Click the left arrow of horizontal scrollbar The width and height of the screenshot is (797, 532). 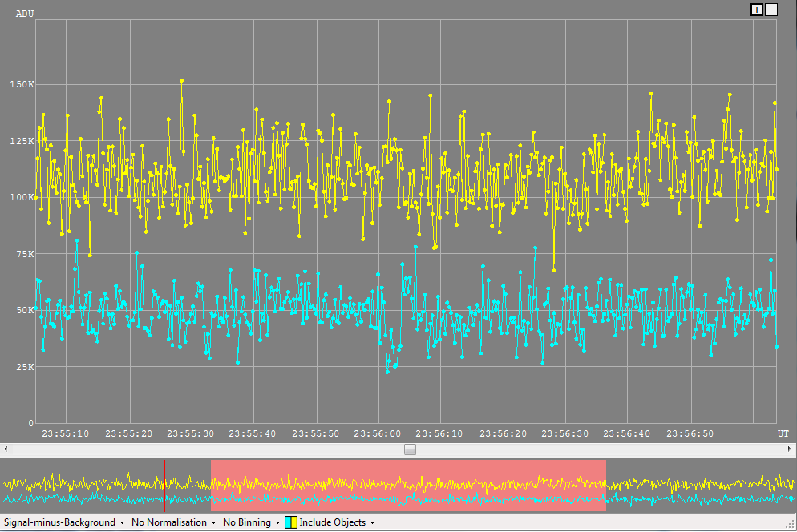5,449
